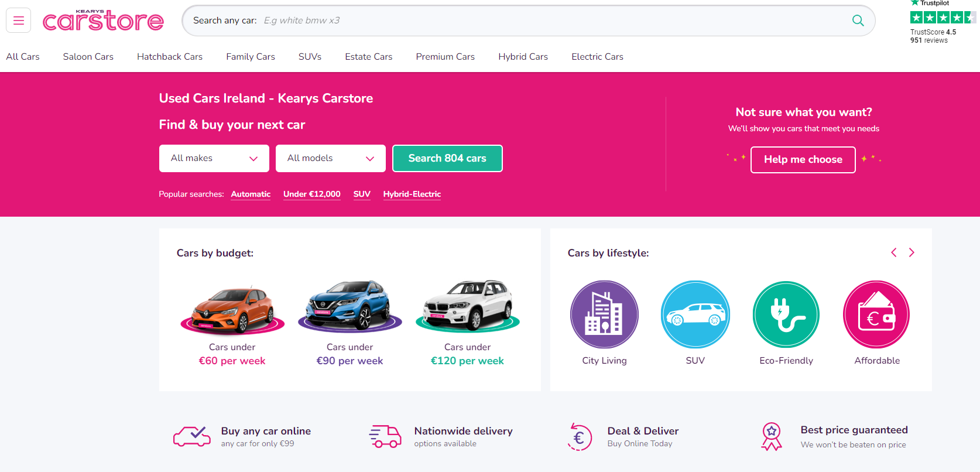980x472 pixels.
Task: Choose the SUV lifestyle icon
Action: click(695, 314)
